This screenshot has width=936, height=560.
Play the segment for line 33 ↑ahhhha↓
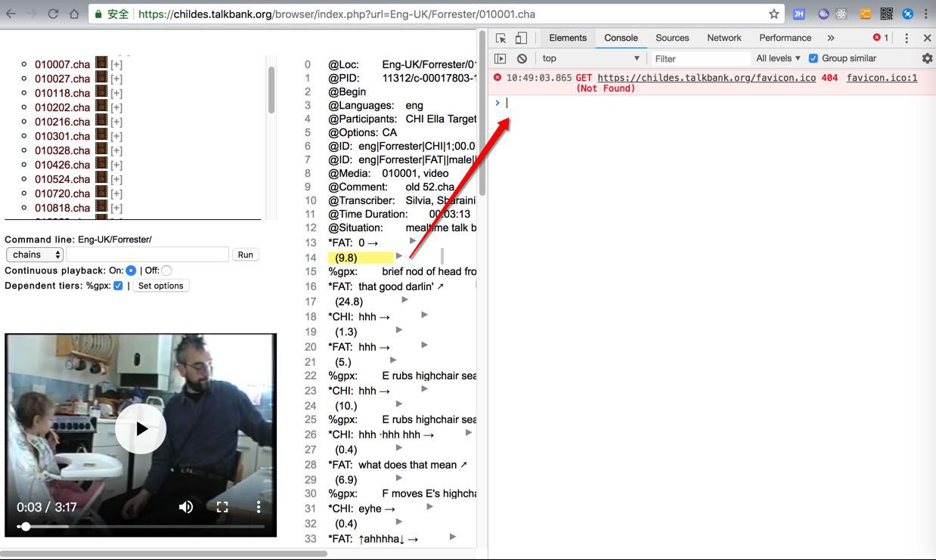coord(452,537)
